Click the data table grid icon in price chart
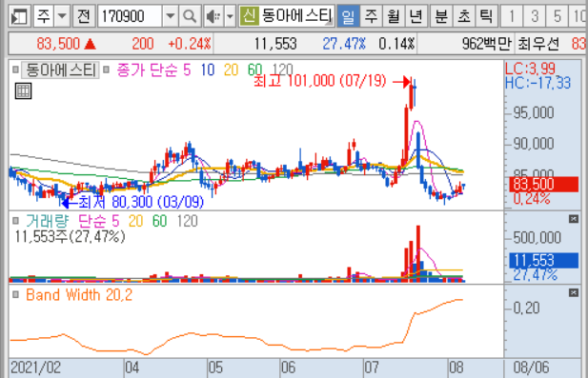 coord(23,91)
